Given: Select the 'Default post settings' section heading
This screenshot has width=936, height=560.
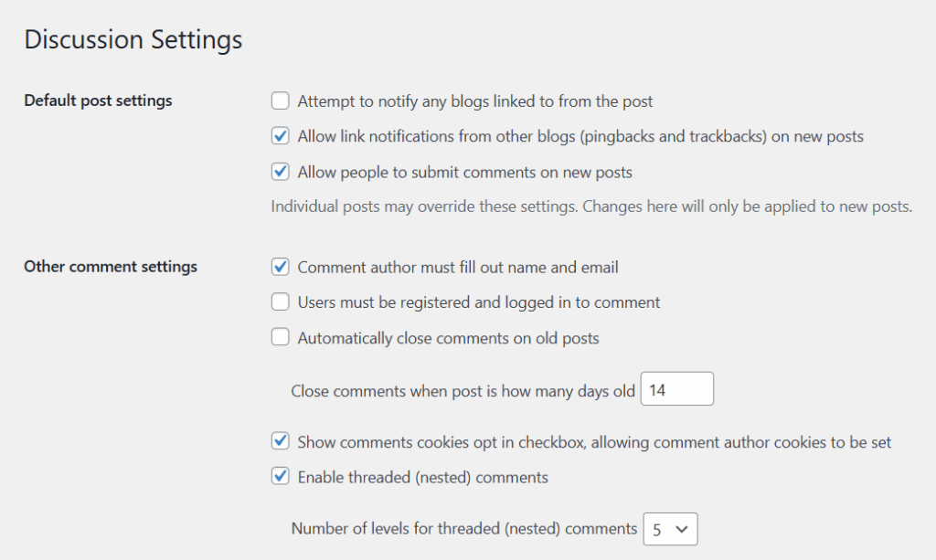Looking at the screenshot, I should coord(98,100).
